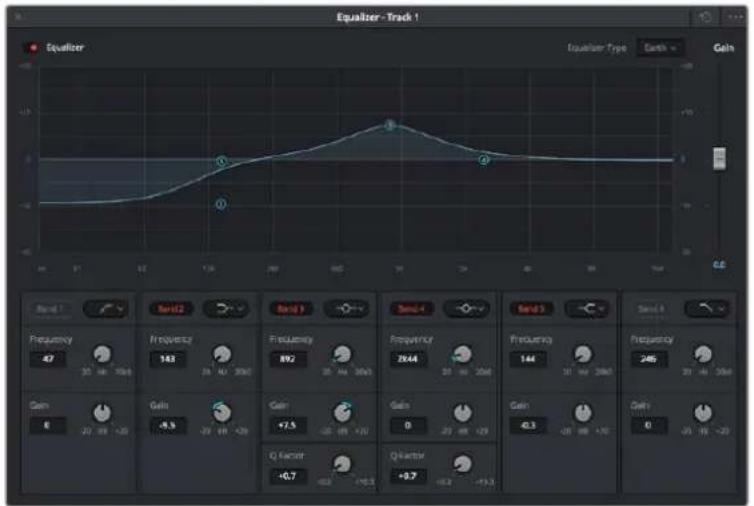Toggle Band 2 on or off
754x506 pixels.
(x=171, y=309)
